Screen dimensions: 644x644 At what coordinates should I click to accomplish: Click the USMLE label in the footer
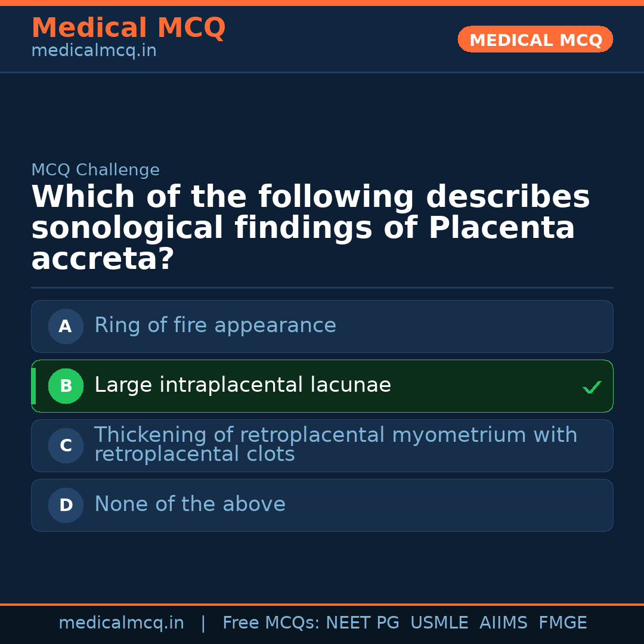[x=439, y=622]
